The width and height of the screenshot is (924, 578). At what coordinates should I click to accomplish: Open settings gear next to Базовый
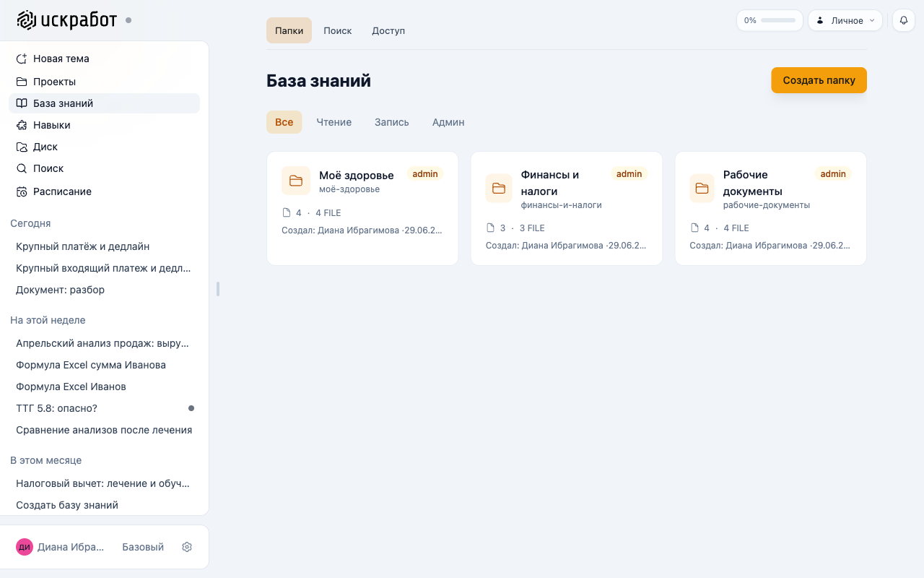point(187,547)
